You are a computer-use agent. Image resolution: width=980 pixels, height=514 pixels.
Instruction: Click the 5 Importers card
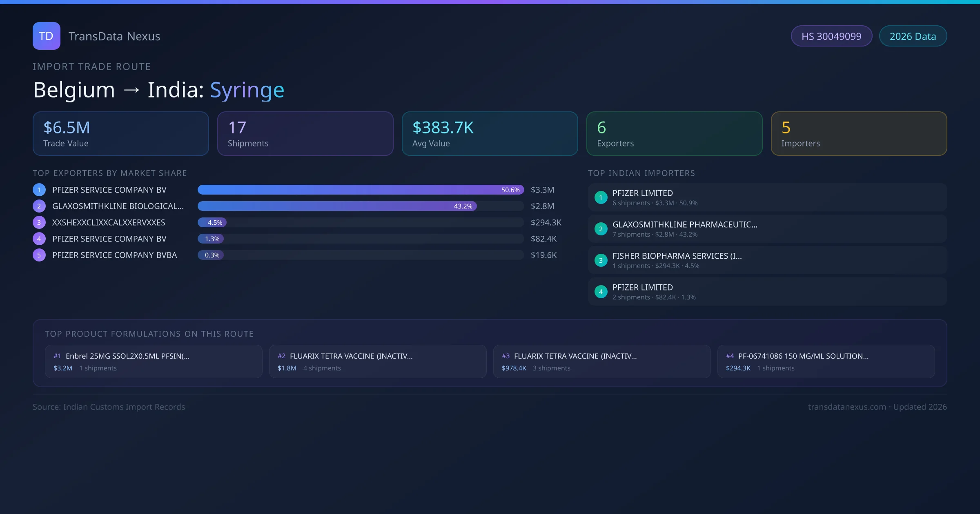(x=859, y=133)
